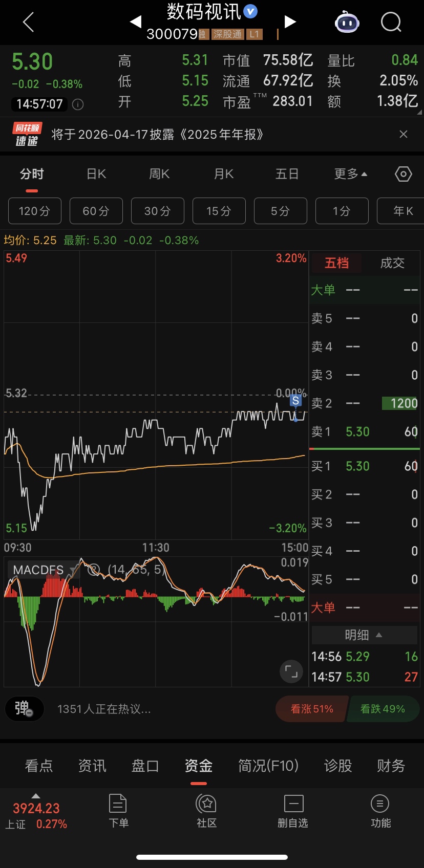Tap the 5.32 reference price line label
This screenshot has height=868, width=424.
tap(16, 393)
